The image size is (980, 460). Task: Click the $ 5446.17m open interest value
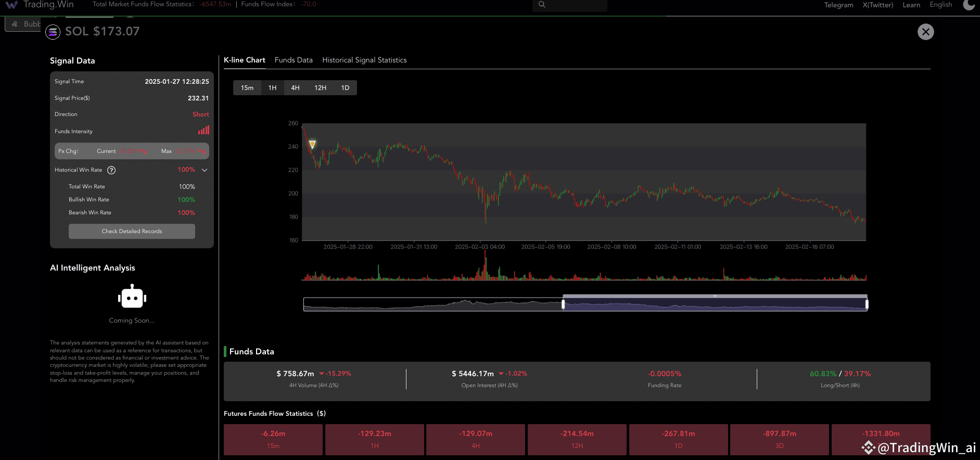[x=473, y=374]
